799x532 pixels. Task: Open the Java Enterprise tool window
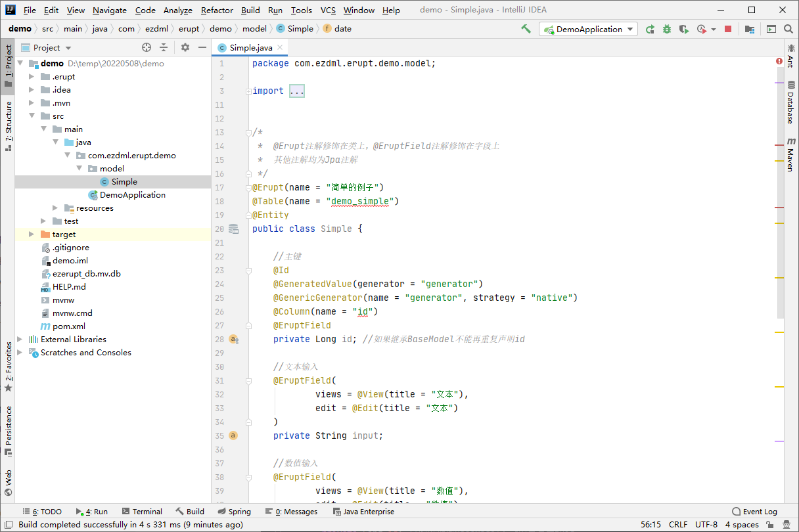363,512
